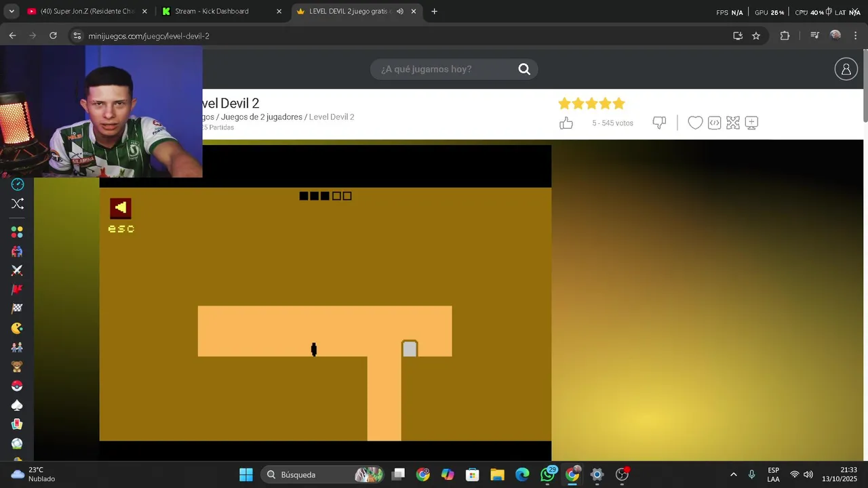Open the tab search dropdown arrow
Viewport: 868px width, 488px height.
tap(12, 12)
